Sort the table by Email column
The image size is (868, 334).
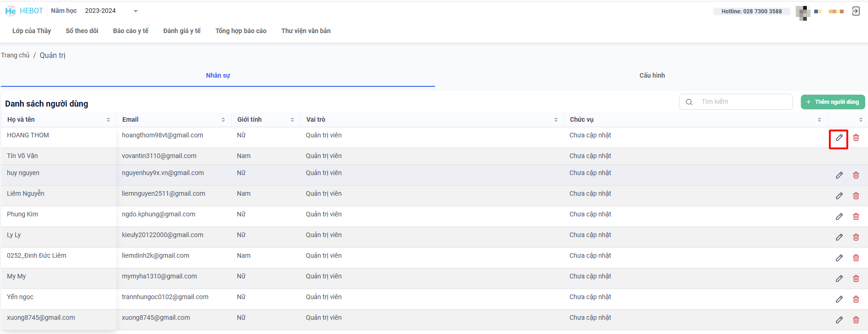[223, 120]
